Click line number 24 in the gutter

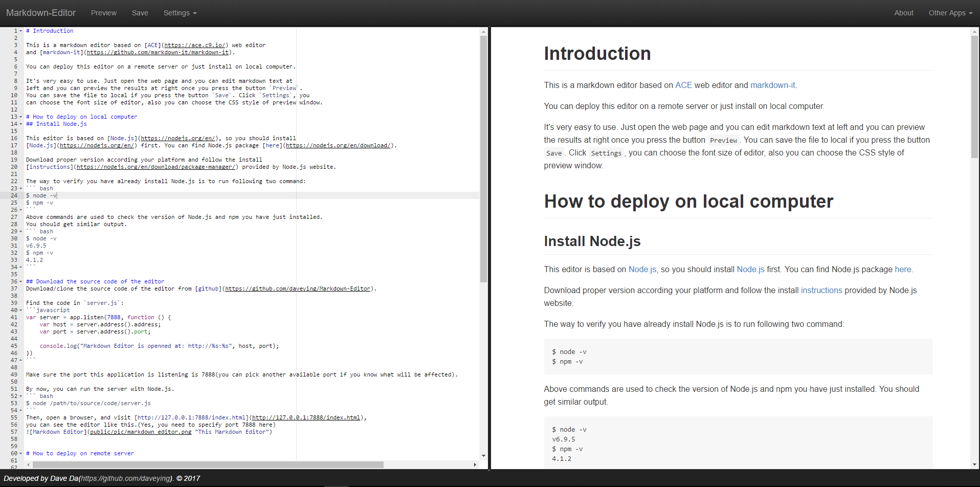(14, 195)
